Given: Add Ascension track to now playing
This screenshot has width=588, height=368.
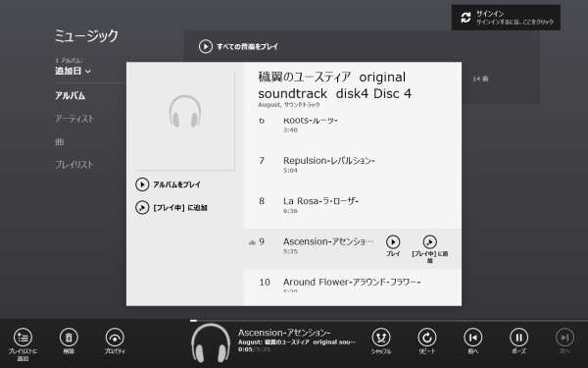Looking at the screenshot, I should point(430,242).
